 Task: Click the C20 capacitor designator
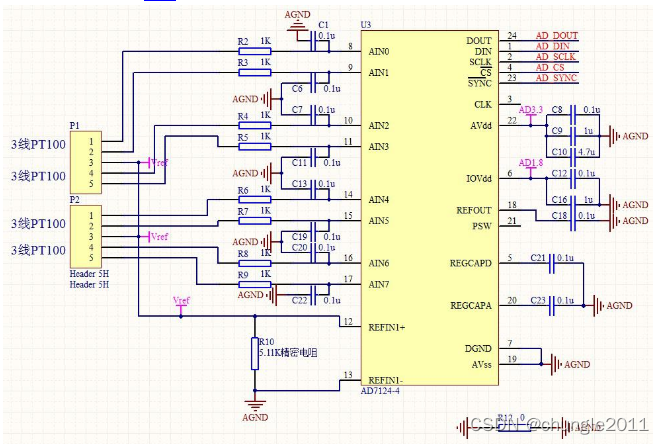point(299,247)
